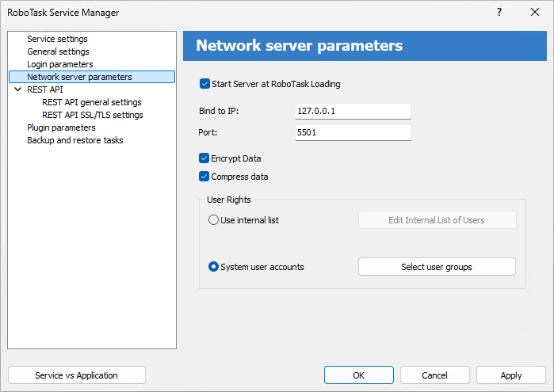Select REST API tree entry
Screen dimensions: 554x392
[45, 89]
